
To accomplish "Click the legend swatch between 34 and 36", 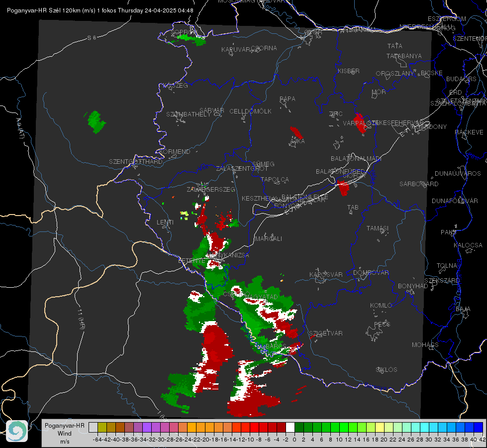I will point(452,428).
